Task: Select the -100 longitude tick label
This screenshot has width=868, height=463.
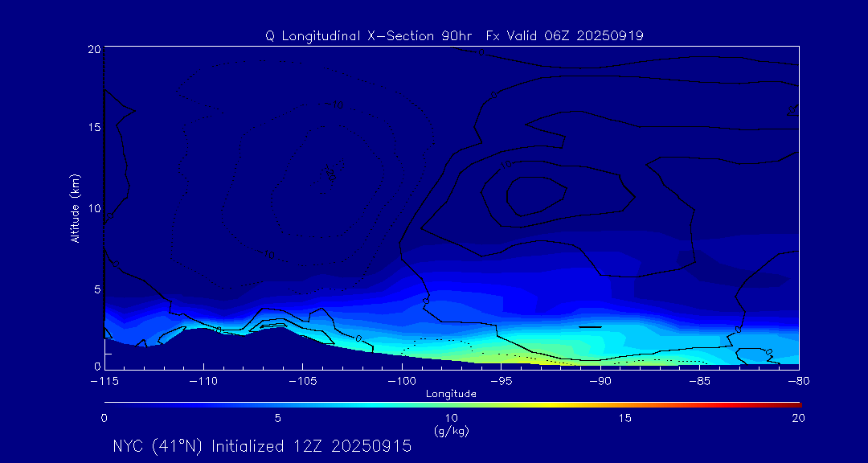Action: coord(402,382)
